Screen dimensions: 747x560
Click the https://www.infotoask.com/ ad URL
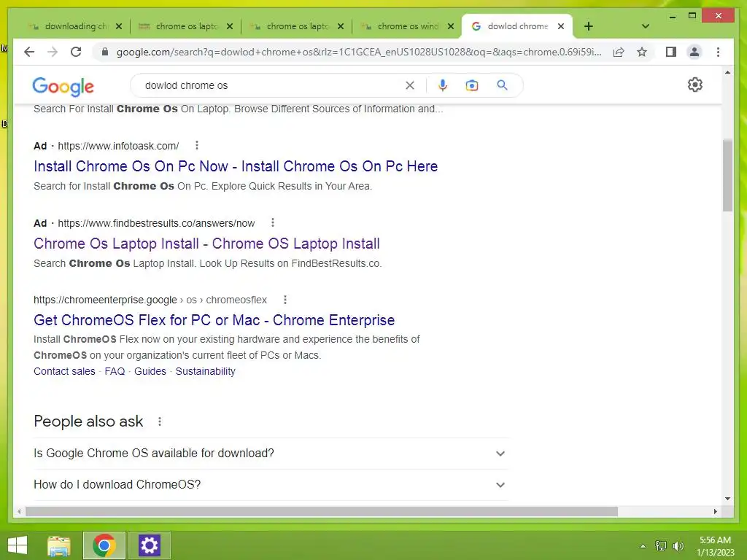(x=118, y=146)
